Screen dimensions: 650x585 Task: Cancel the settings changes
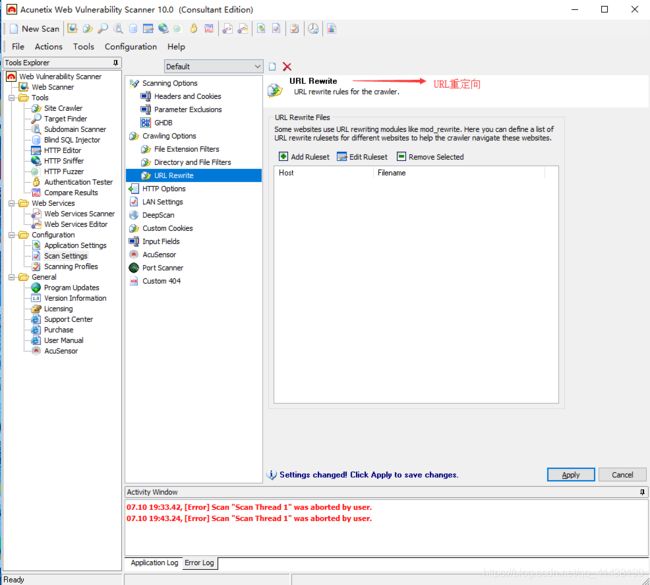click(x=622, y=475)
